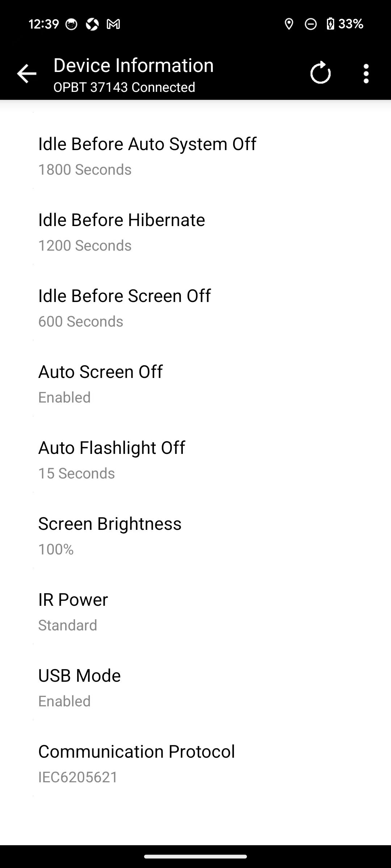
Task: Tap the battery charging icon
Action: coord(330,24)
